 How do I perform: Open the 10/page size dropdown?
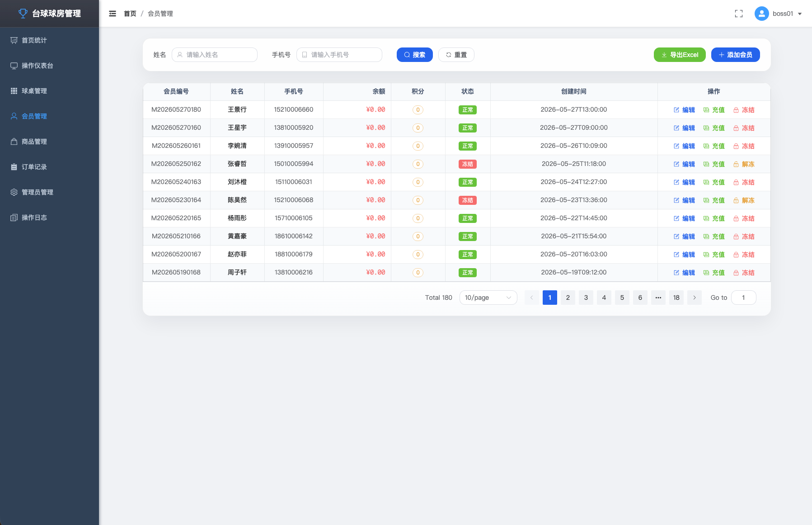[488, 298]
